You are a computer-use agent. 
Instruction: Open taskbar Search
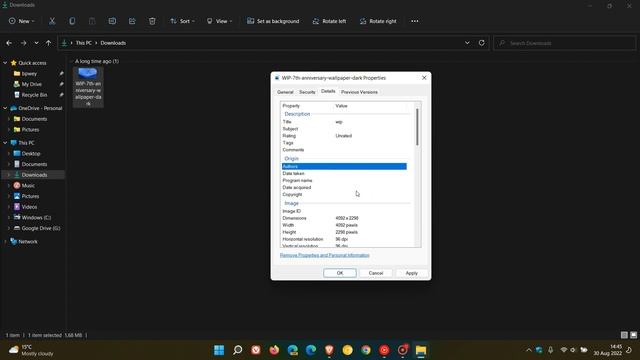click(238, 350)
